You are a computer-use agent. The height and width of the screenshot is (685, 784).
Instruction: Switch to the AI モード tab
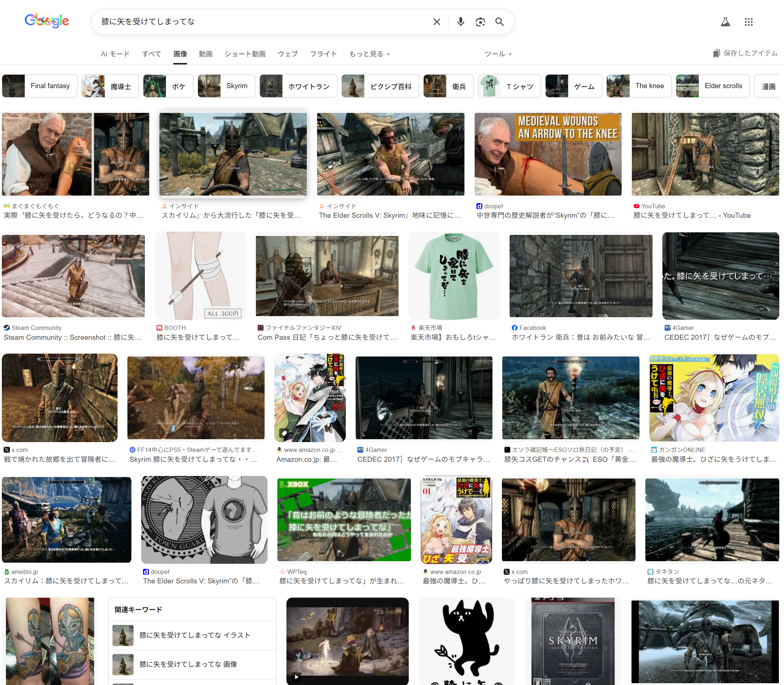115,54
